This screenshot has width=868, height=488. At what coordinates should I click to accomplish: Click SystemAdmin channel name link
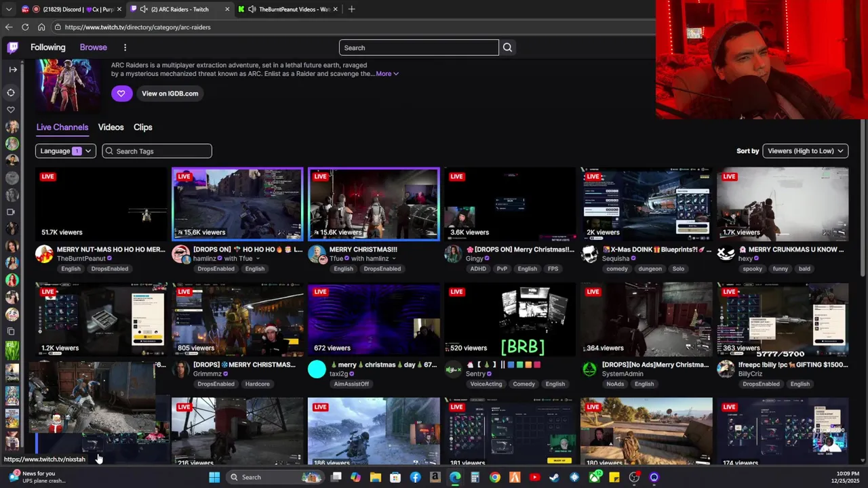(x=623, y=374)
